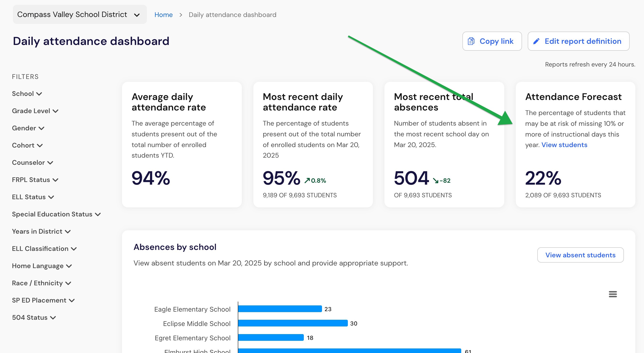Open the Compass Valley School District dropdown

80,15
